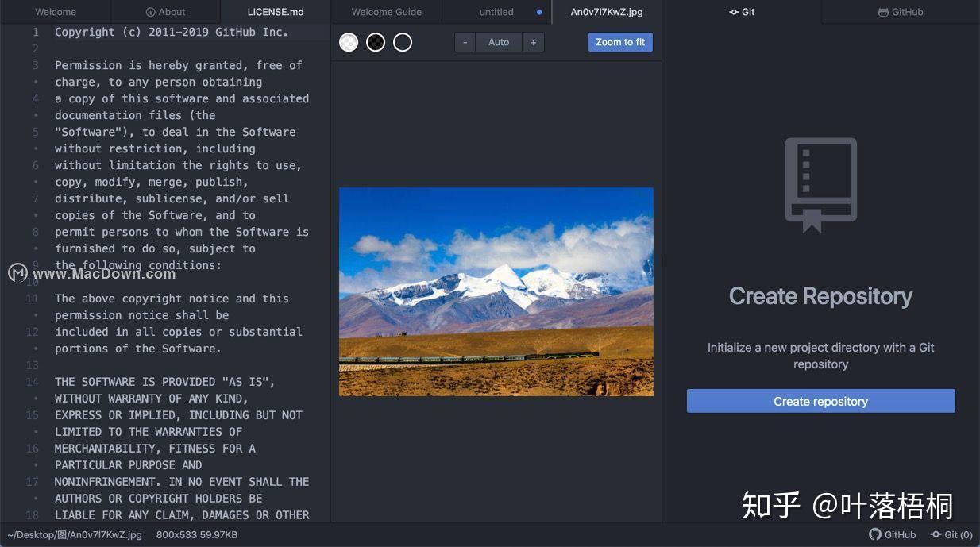Click the line 'THE SOFTWARE IS PROVIDED "AS IS",'
Viewport: 980px width, 547px height.
[165, 382]
